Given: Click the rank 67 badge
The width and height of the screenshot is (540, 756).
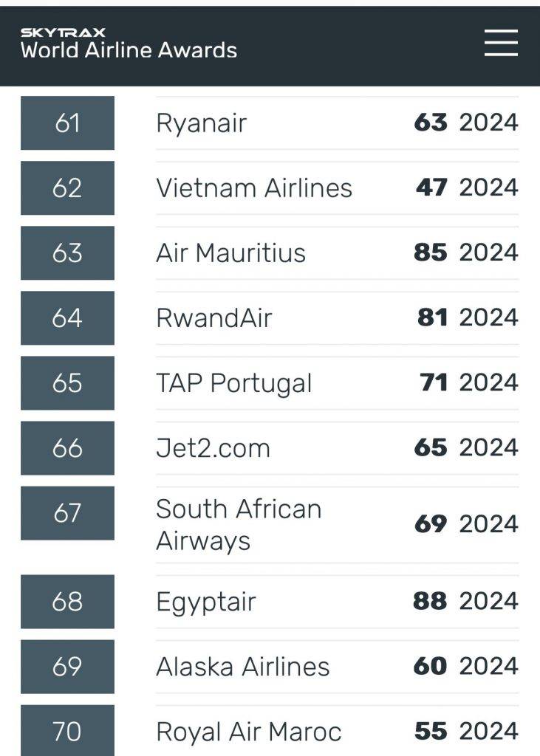Looking at the screenshot, I should (x=67, y=513).
